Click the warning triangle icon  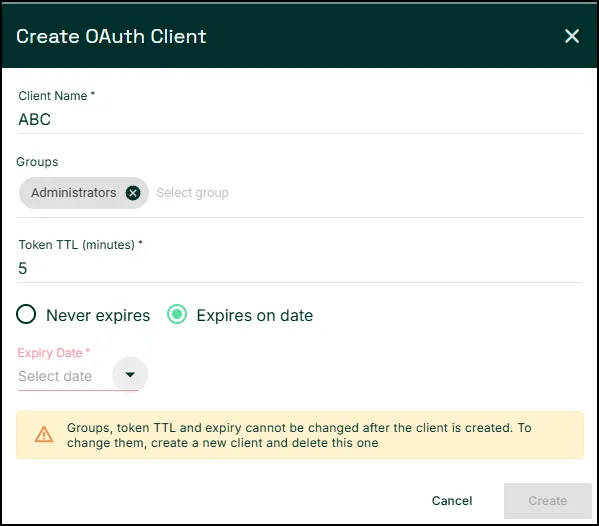click(44, 435)
